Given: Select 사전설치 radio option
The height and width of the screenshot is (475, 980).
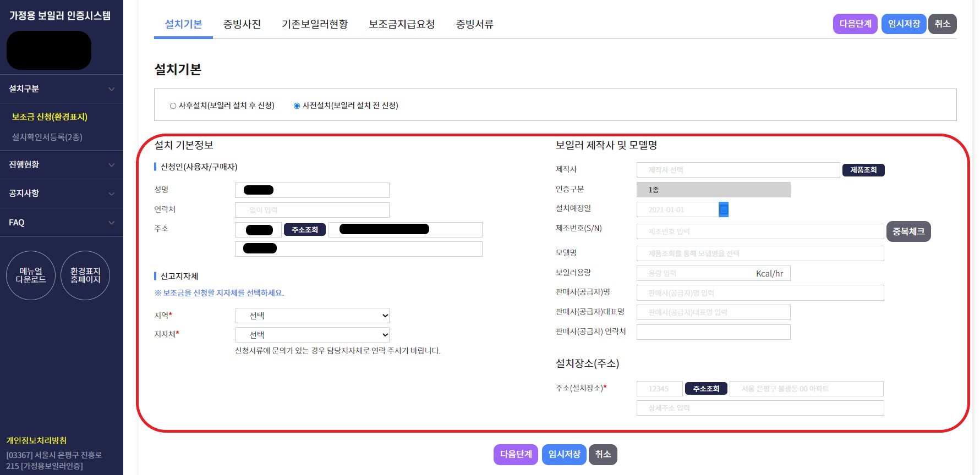Looking at the screenshot, I should click(x=297, y=106).
